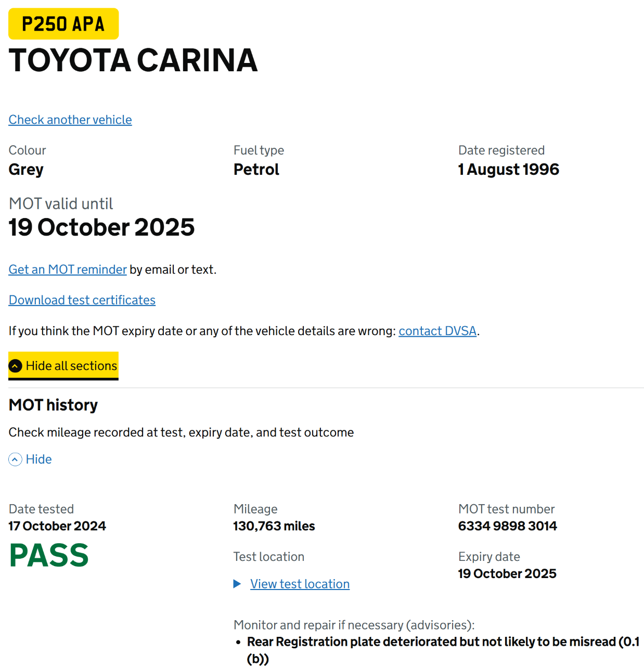The image size is (644, 666).
Task: Open the Check another vehicle link
Action: 70,120
